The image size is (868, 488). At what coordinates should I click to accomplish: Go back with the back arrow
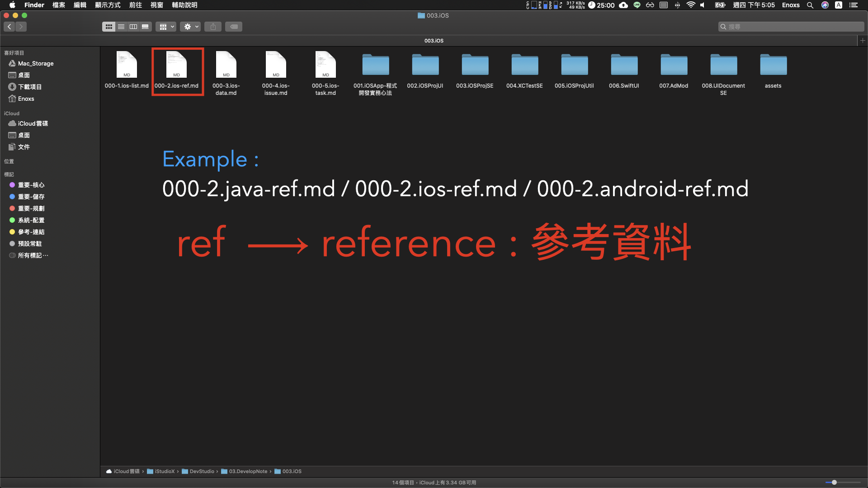9,27
